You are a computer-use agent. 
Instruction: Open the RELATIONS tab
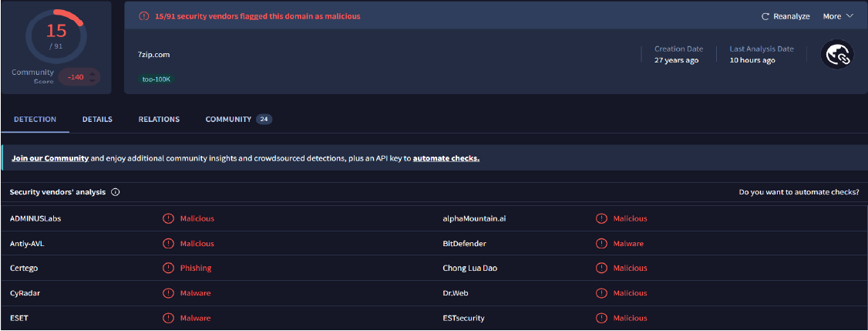point(159,119)
